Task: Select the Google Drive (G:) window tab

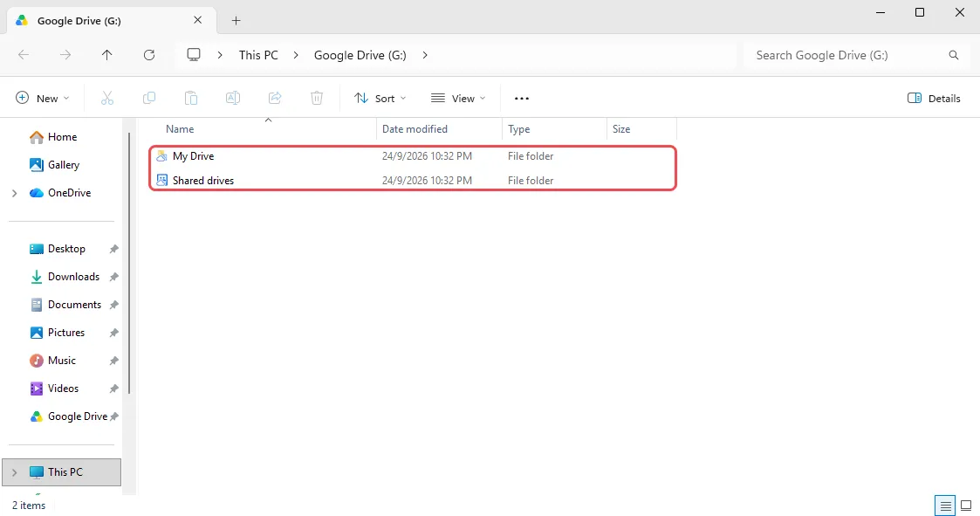Action: 111,21
